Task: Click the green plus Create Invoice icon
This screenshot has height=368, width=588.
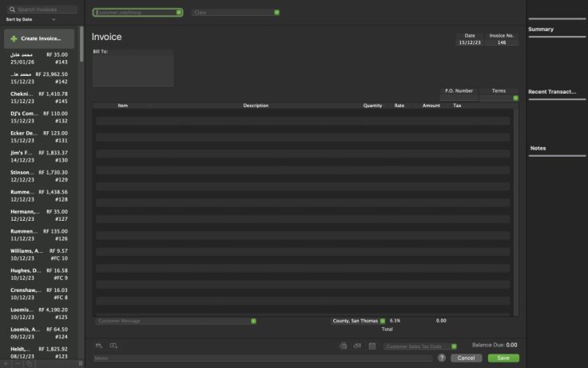Action: click(14, 38)
